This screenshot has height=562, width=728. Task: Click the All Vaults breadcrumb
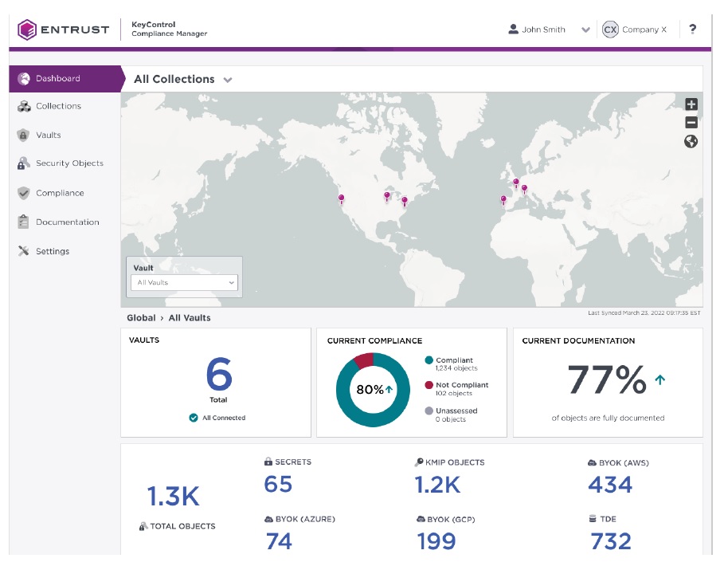(x=190, y=318)
